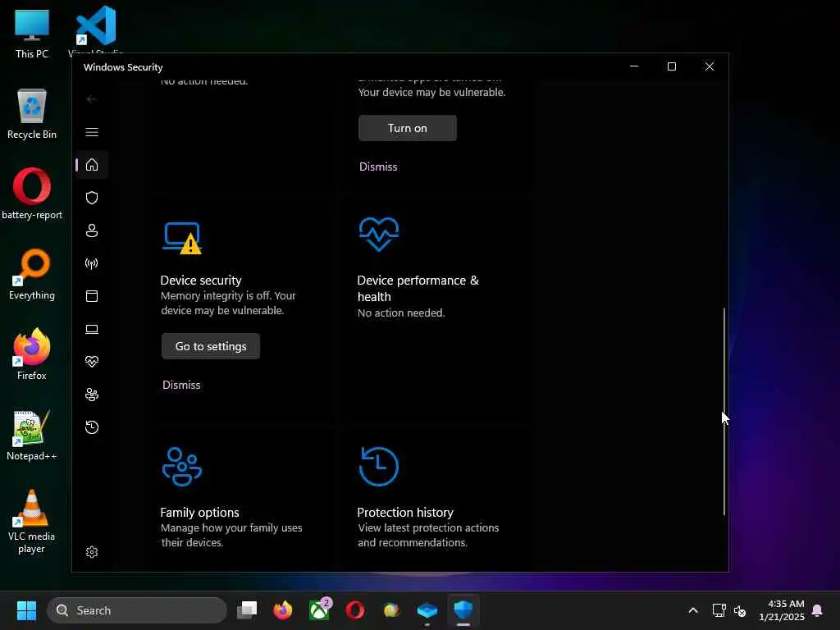Image resolution: width=840 pixels, height=630 pixels.
Task: Open Account protection person icon in sidebar
Action: 92,231
